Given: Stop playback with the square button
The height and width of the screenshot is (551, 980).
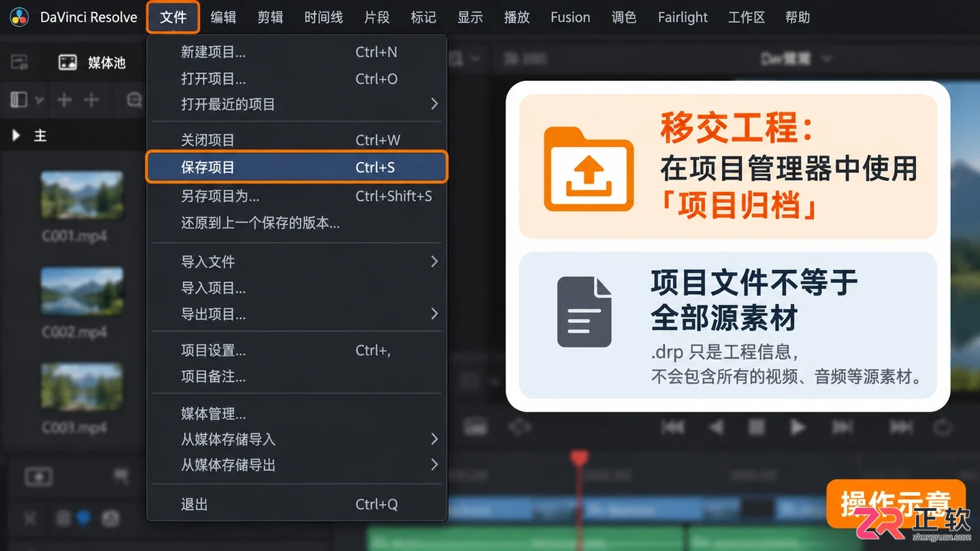Looking at the screenshot, I should (x=757, y=427).
